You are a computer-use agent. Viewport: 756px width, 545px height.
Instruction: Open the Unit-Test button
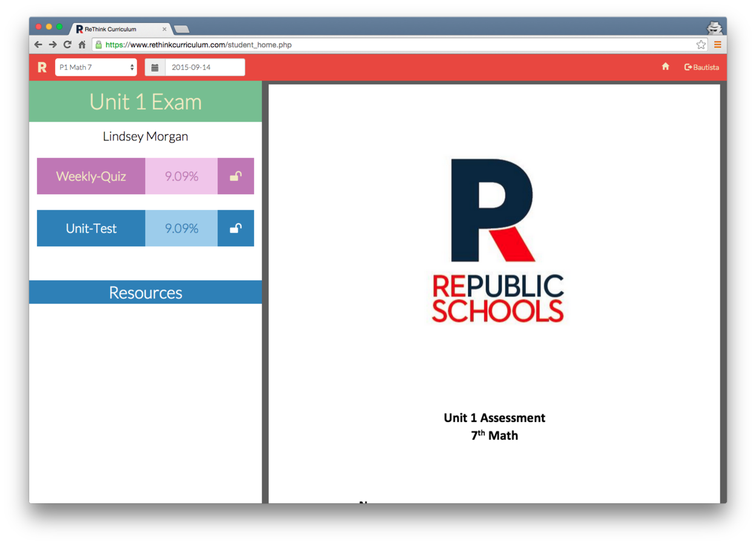pyautogui.click(x=91, y=228)
